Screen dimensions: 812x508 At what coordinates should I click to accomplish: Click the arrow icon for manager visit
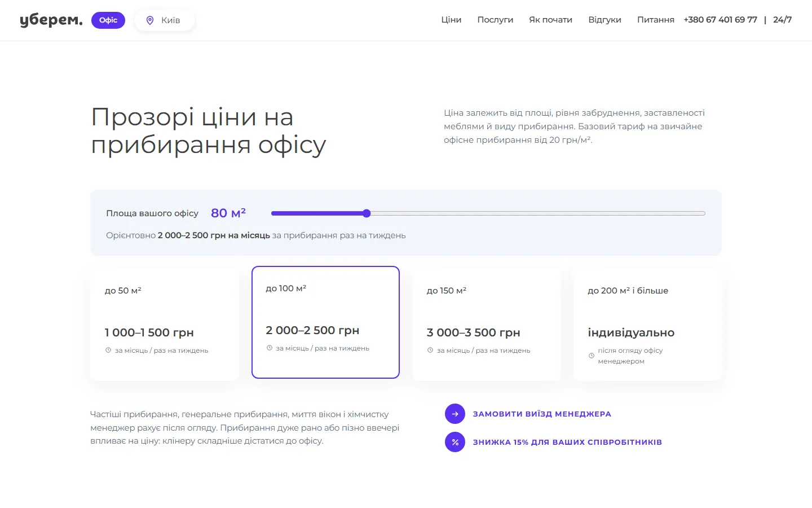[455, 414]
